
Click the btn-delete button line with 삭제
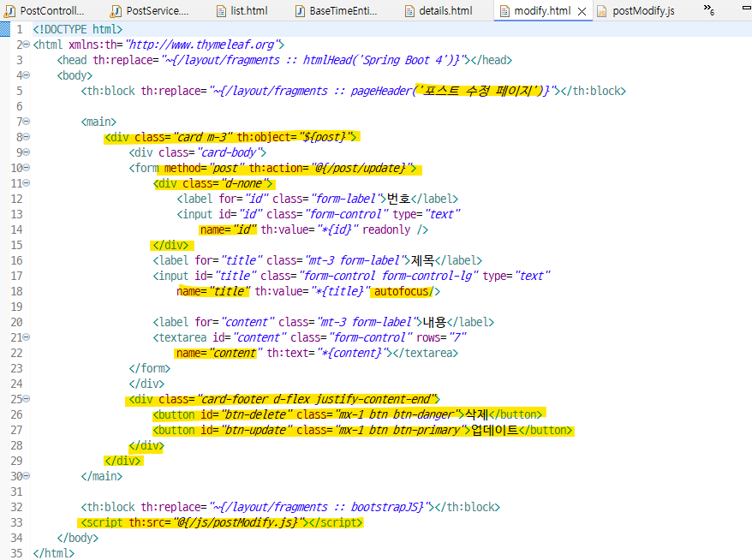coord(347,414)
